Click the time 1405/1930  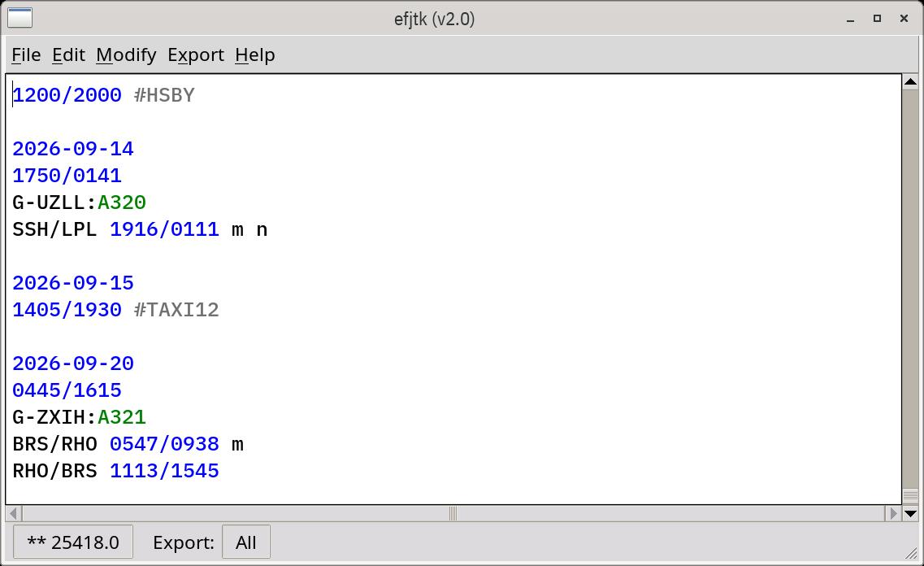[67, 310]
